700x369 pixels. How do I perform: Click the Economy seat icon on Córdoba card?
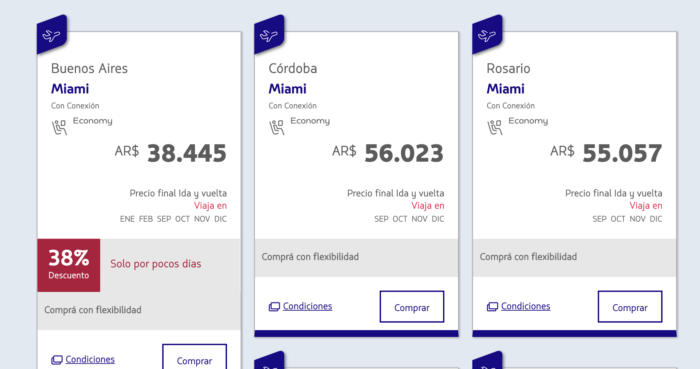pos(276,127)
